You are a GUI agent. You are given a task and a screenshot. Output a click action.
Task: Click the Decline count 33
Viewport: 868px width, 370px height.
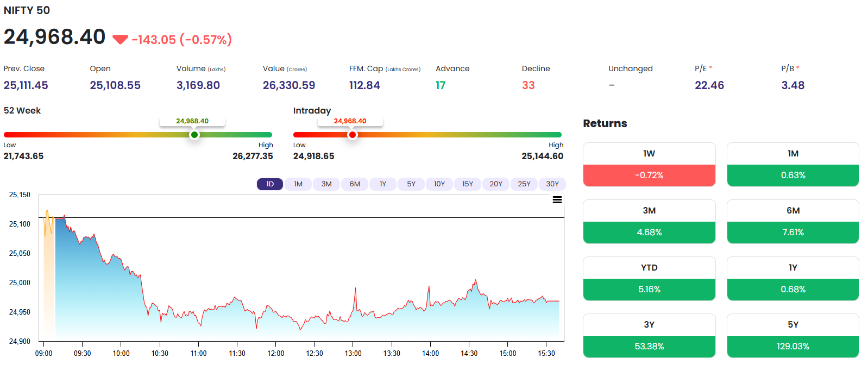(529, 85)
